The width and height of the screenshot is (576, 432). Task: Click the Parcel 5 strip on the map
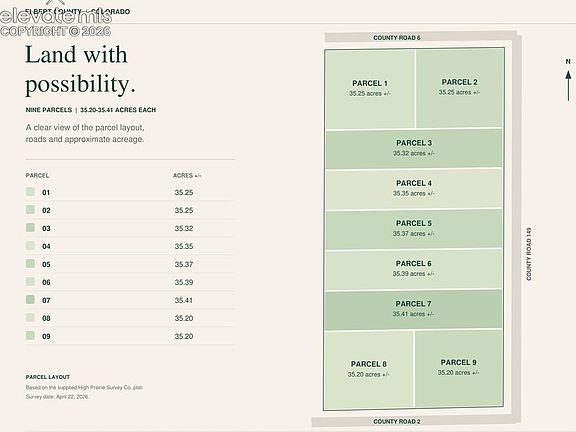pyautogui.click(x=414, y=229)
